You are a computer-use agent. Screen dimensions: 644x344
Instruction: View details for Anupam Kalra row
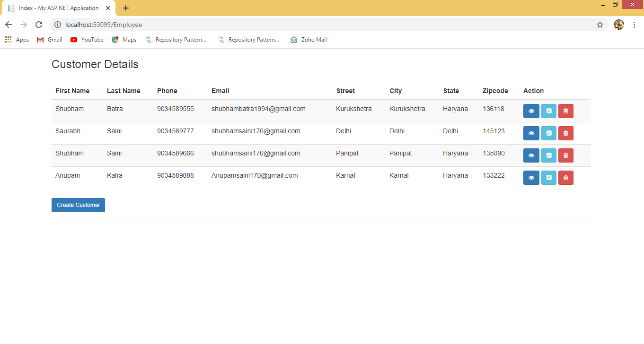531,178
